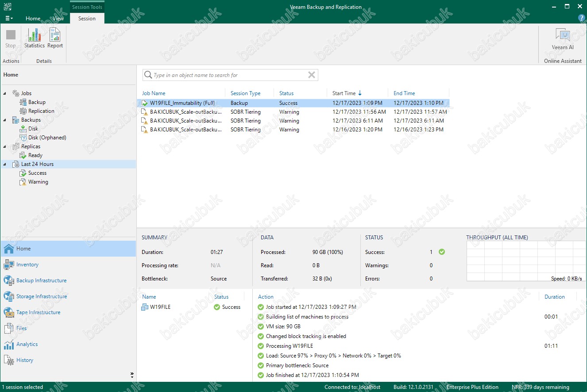Viewport: 587px width, 392px height.
Task: Select Success under Last 24 Hours
Action: (37, 173)
